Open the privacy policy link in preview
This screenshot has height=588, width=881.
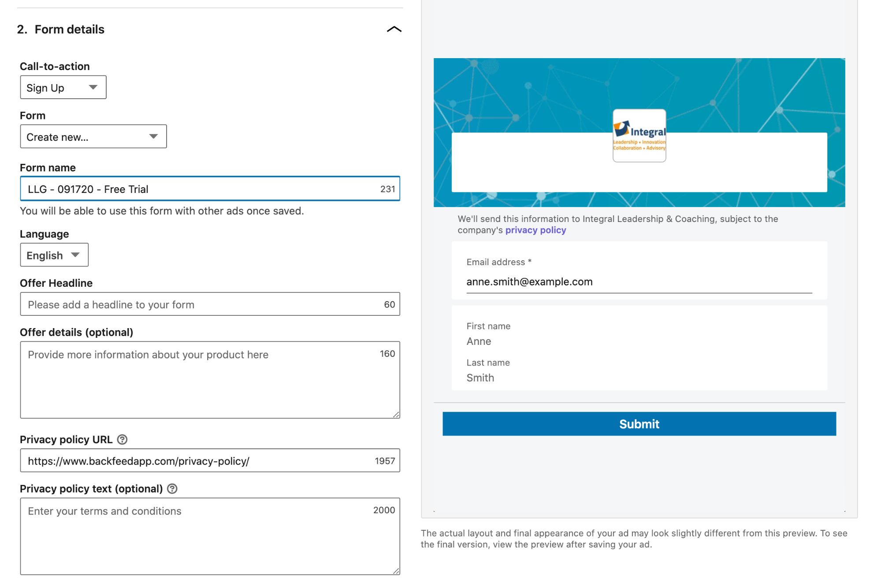535,230
